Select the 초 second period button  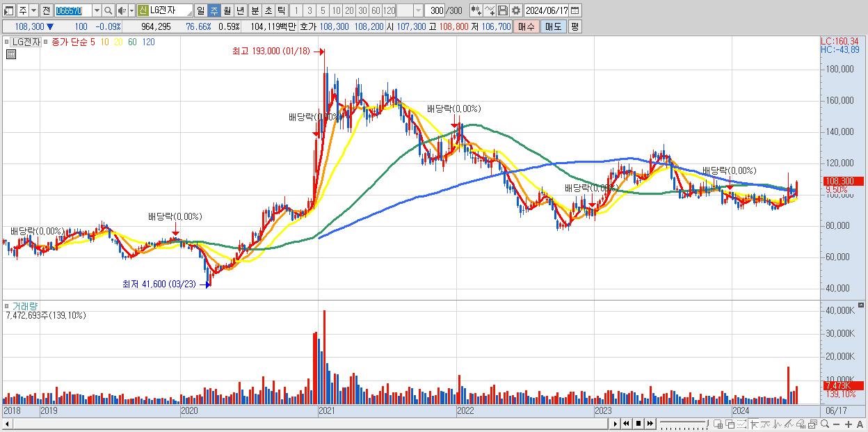[x=268, y=10]
